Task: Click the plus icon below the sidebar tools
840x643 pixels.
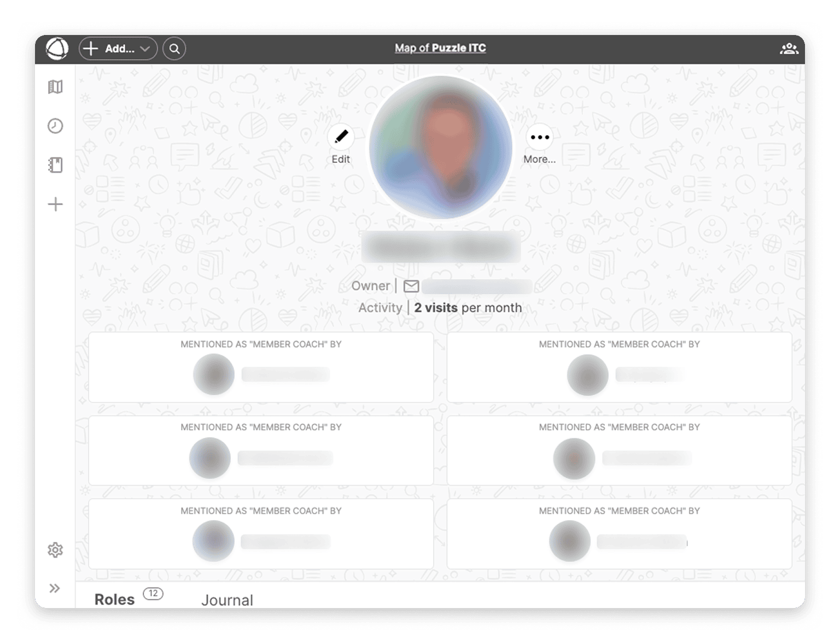Action: [x=55, y=203]
